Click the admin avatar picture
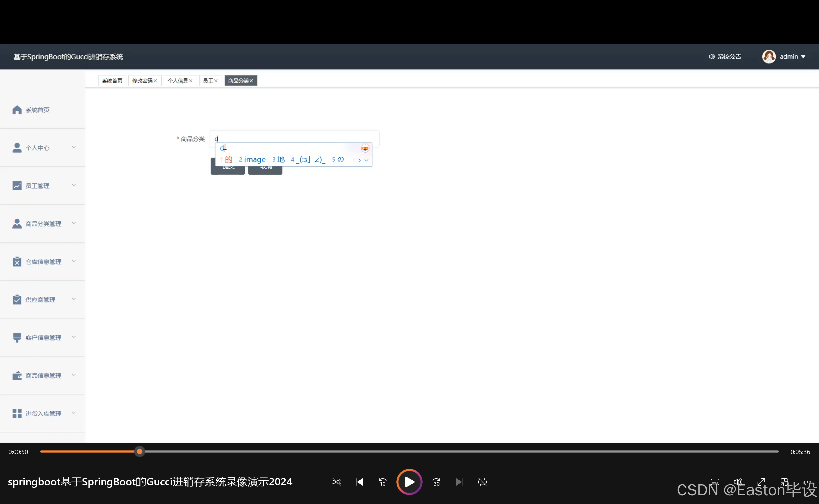The width and height of the screenshot is (819, 504). pyautogui.click(x=769, y=57)
